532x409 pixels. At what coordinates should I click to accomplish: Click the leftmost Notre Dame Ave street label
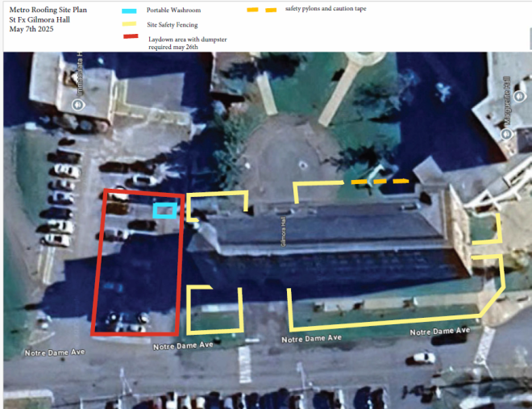pyautogui.click(x=56, y=353)
